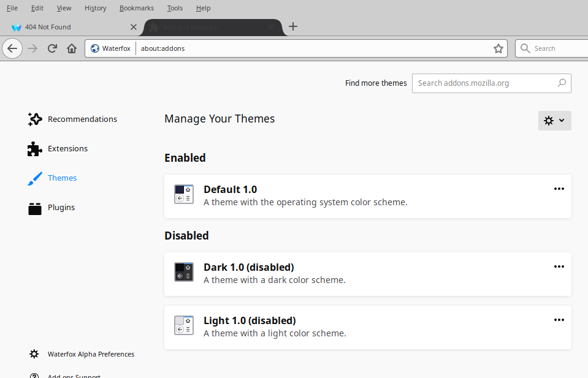Go back with the back arrow button
The height and width of the screenshot is (378, 588).
[12, 48]
